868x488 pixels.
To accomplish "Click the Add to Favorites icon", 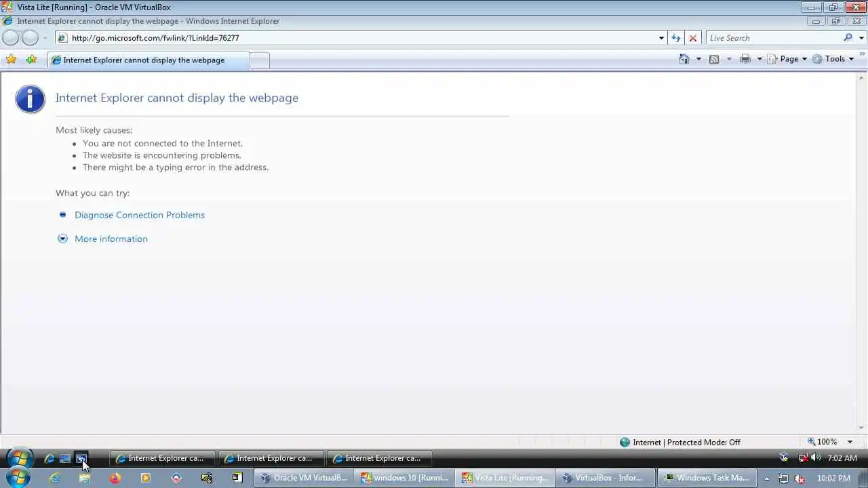I will click(x=31, y=60).
